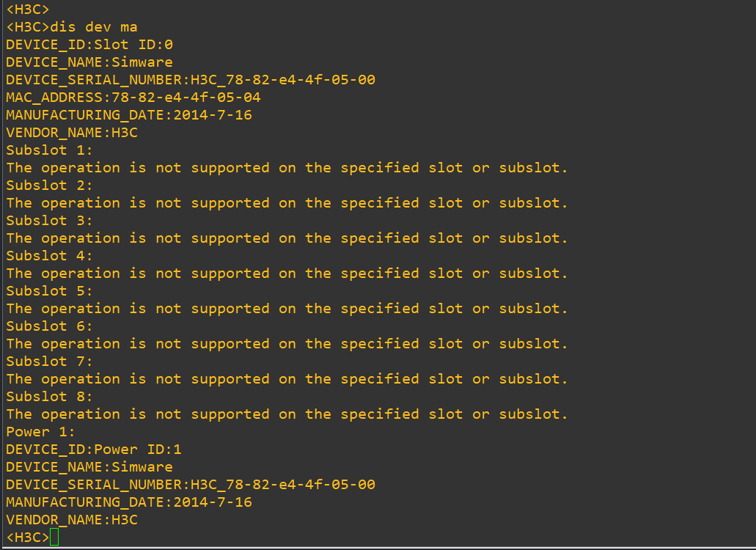Click the MANUFACTURING_DATE line under Power ID:1
This screenshot has width=756, height=550.
tap(129, 502)
